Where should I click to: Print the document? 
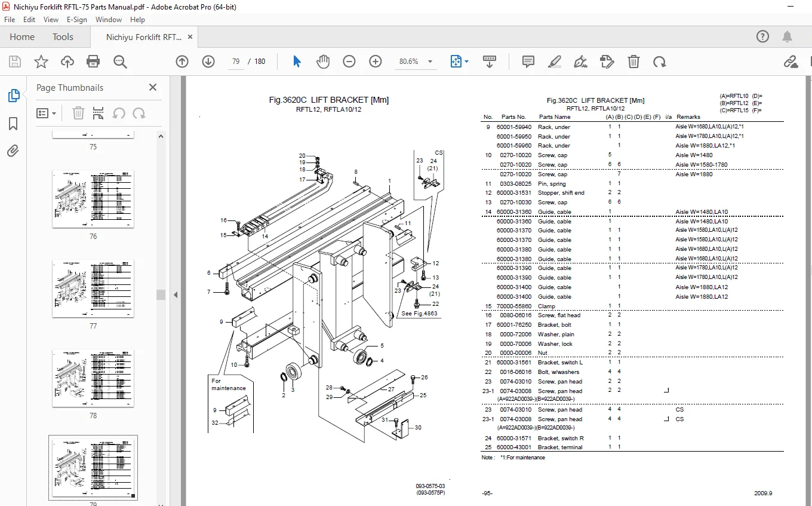(93, 62)
